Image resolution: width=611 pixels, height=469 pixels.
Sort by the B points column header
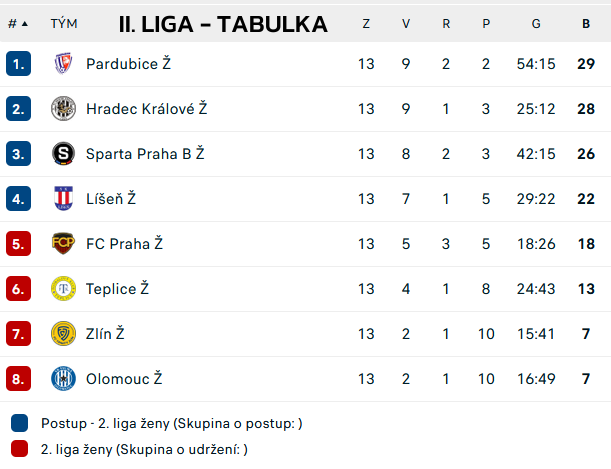coord(586,24)
